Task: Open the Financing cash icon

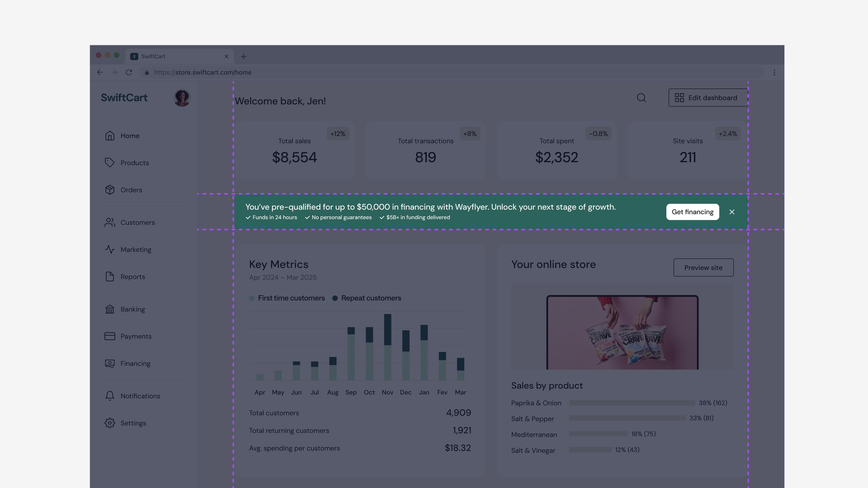Action: tap(109, 363)
